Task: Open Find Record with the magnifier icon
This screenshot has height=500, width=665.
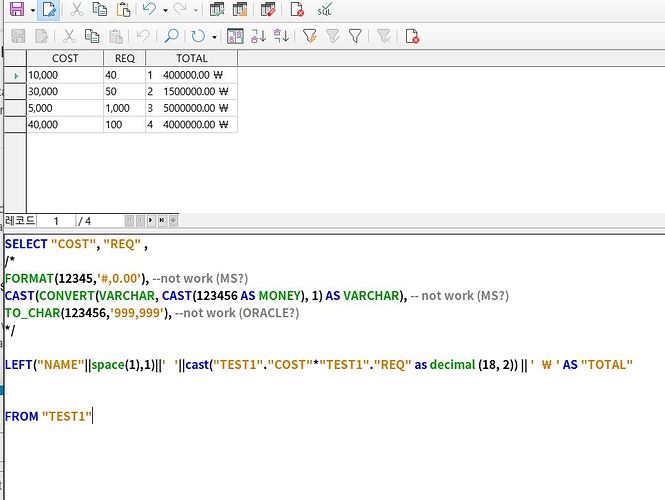Action: pos(171,36)
